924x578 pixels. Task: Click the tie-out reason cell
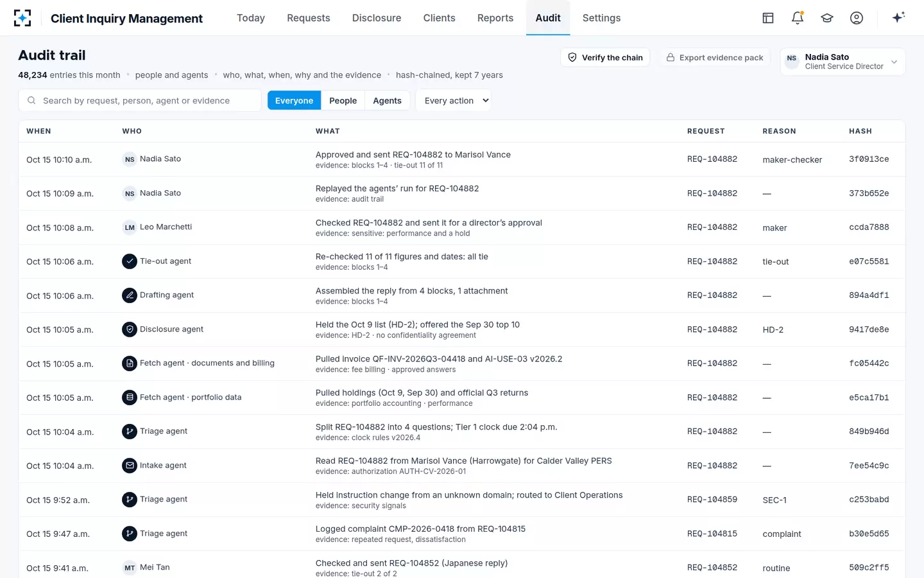pos(775,262)
